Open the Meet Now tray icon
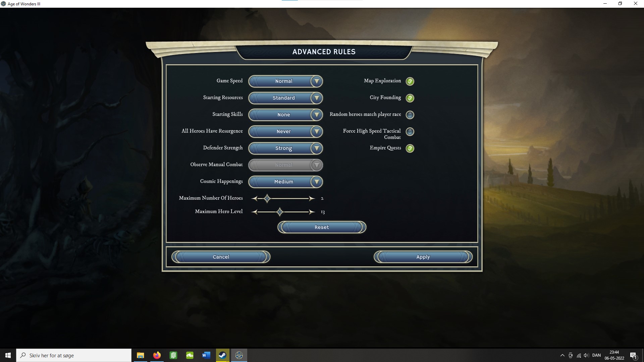 tap(571, 355)
